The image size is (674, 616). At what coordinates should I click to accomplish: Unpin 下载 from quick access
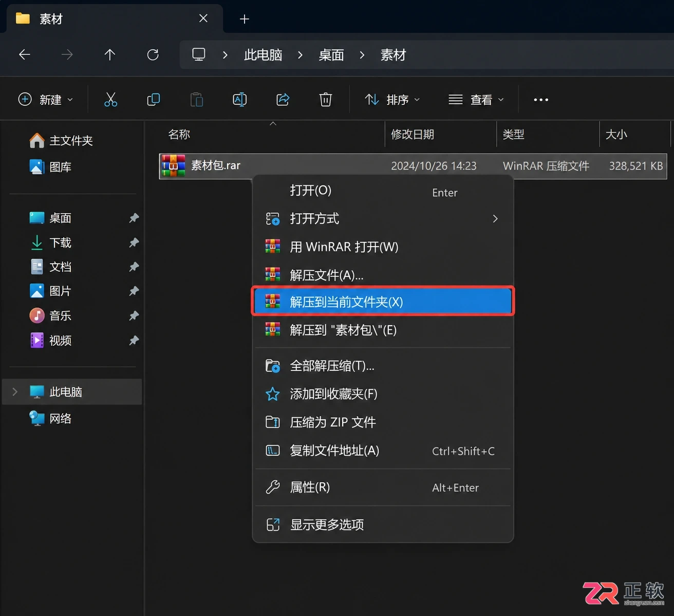134,242
